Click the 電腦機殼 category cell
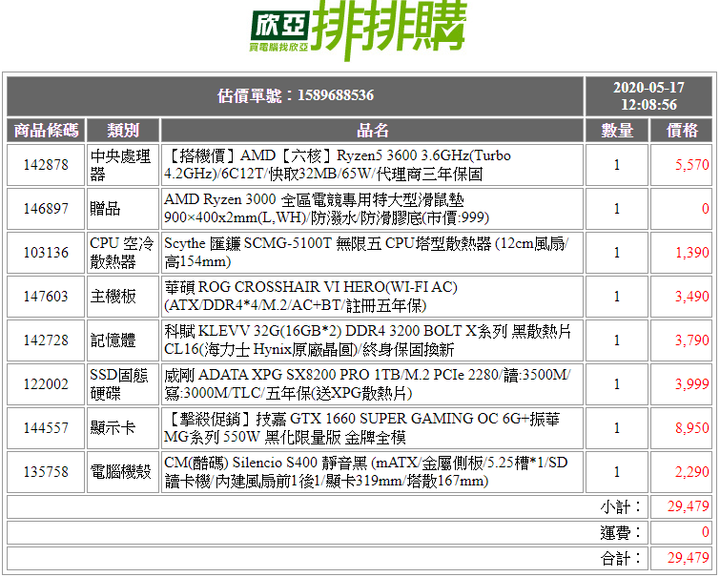Screen dimensions: 720x577 click(123, 472)
